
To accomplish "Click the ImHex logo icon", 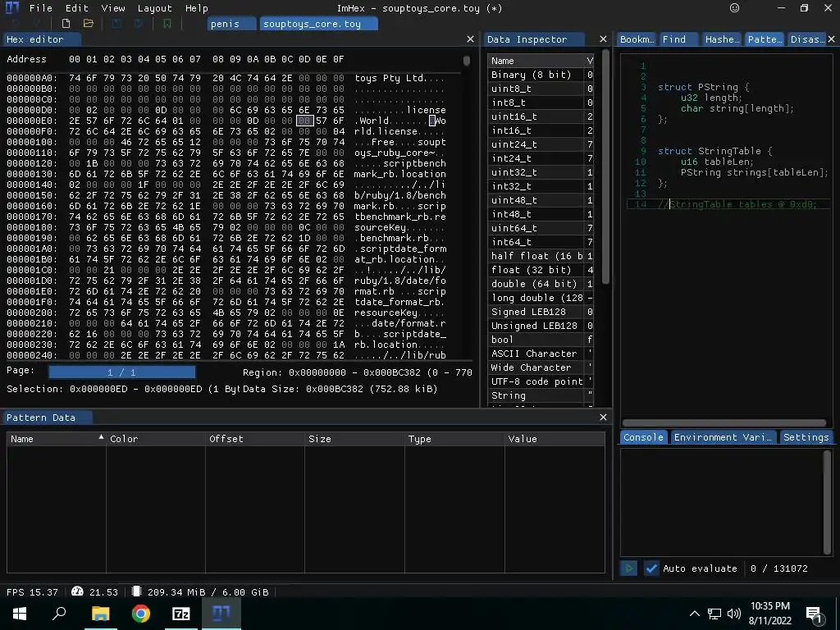I will 12,8.
